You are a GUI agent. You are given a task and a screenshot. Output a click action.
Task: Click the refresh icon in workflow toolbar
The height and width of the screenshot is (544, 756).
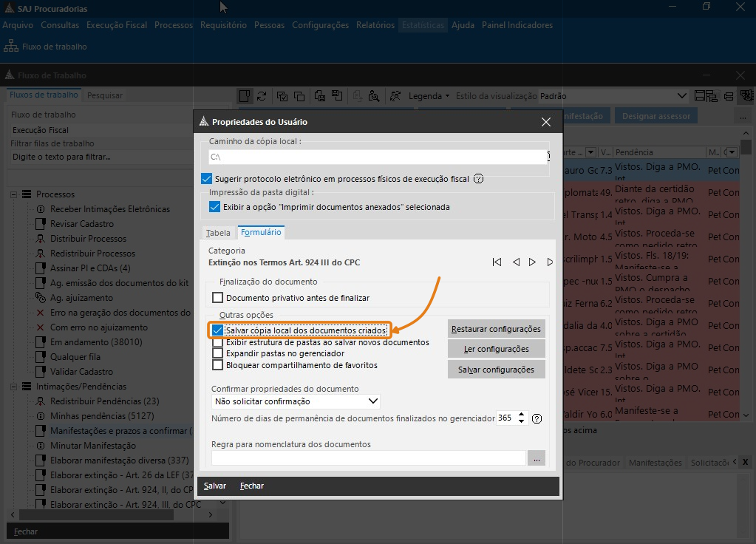coord(262,96)
